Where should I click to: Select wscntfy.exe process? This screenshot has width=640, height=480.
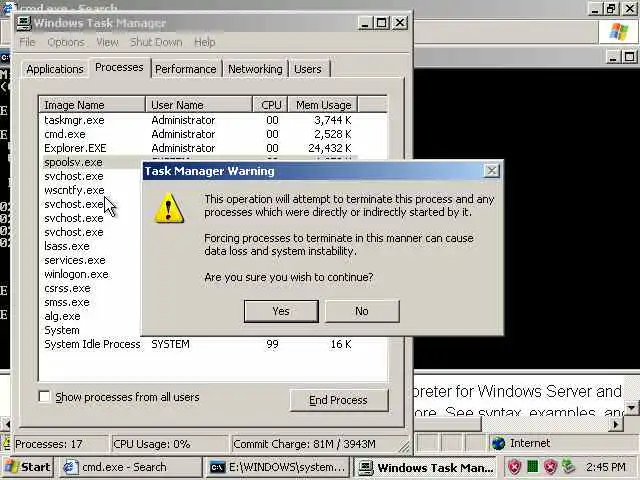pos(74,190)
